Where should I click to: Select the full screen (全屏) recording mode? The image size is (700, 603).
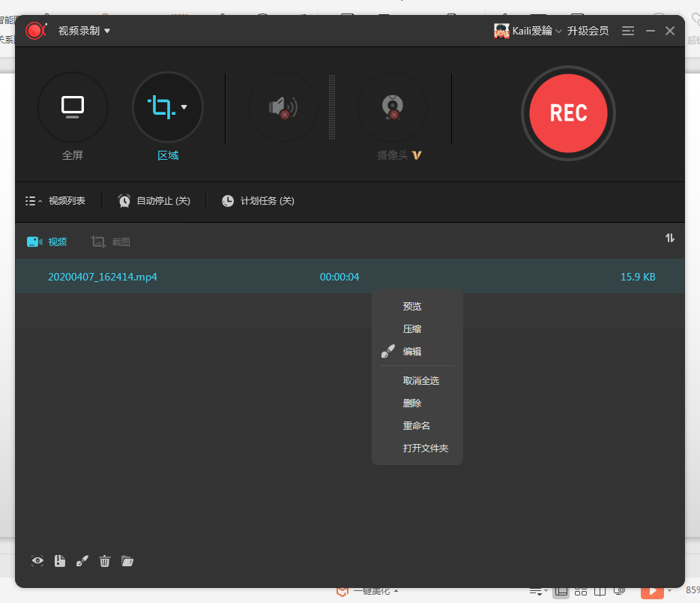click(x=73, y=107)
